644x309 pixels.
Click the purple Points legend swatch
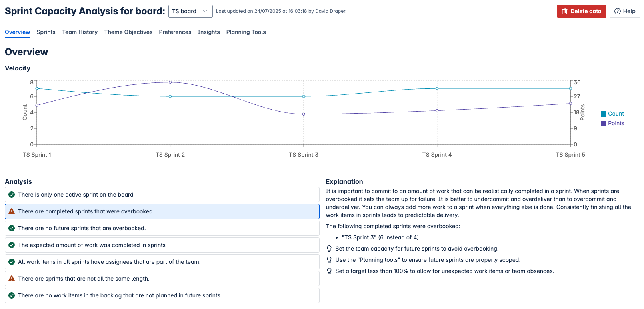click(x=604, y=124)
